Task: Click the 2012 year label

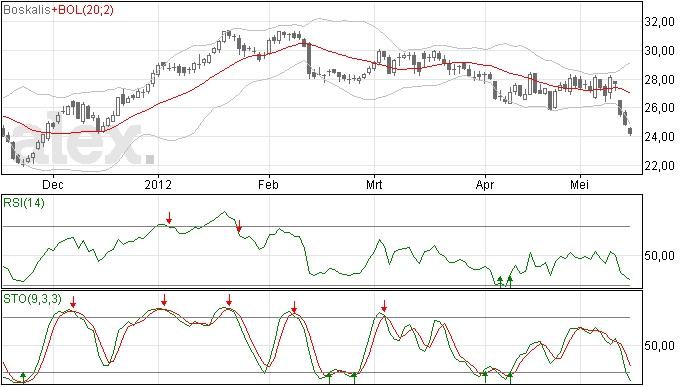Action: [x=158, y=185]
